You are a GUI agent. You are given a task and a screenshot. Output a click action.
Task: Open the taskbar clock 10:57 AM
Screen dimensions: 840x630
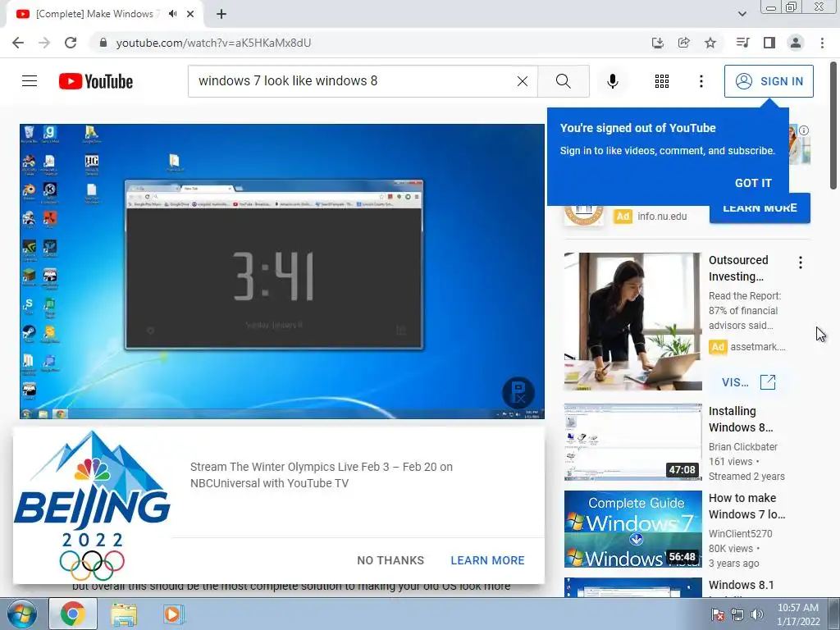797,614
